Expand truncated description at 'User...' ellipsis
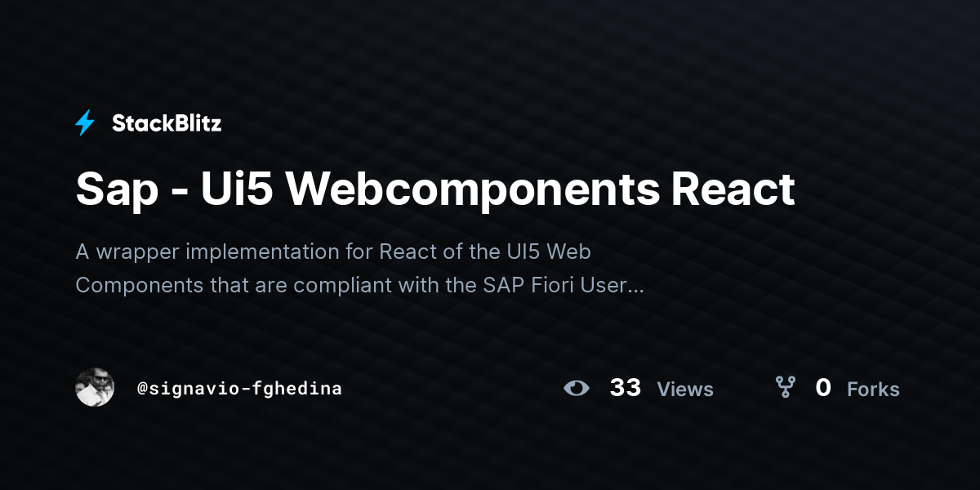The image size is (980, 490). (x=621, y=286)
